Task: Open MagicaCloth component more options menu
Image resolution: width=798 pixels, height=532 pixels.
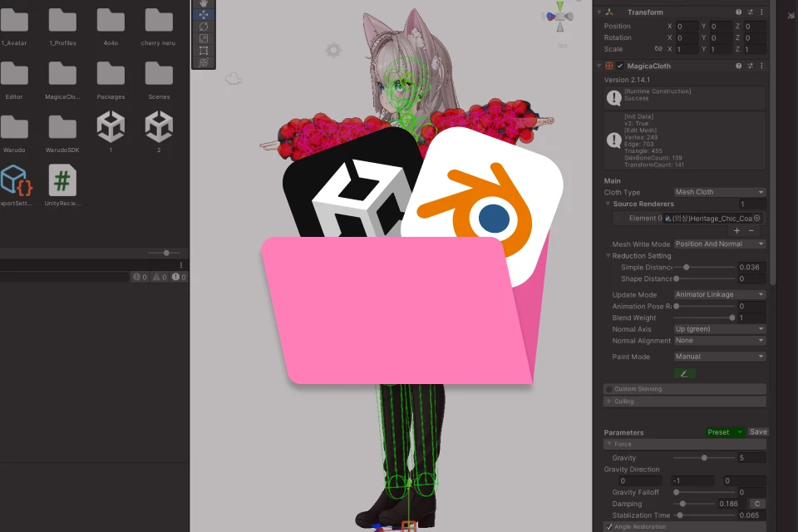Action: coord(762,66)
